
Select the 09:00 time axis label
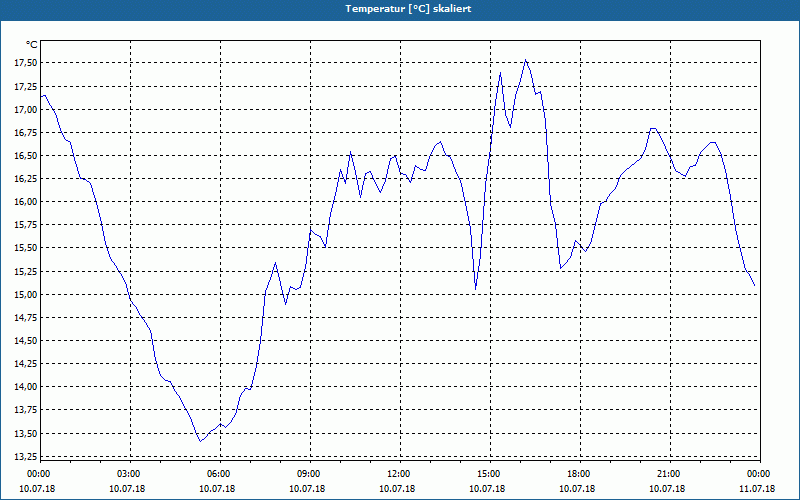tap(308, 474)
